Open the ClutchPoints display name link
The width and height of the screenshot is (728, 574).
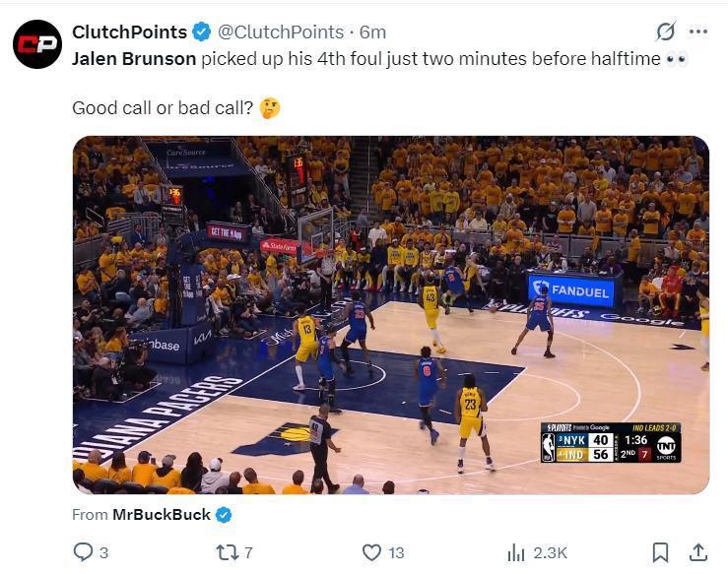coord(130,32)
